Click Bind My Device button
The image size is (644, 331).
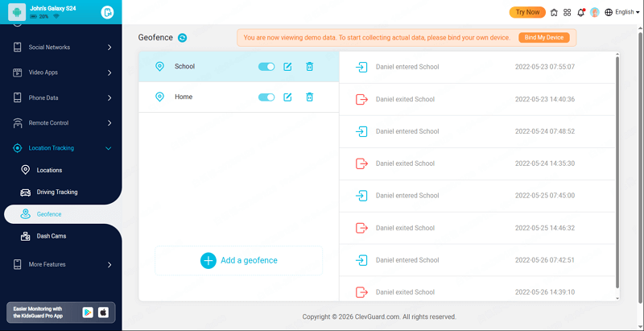[x=544, y=37]
